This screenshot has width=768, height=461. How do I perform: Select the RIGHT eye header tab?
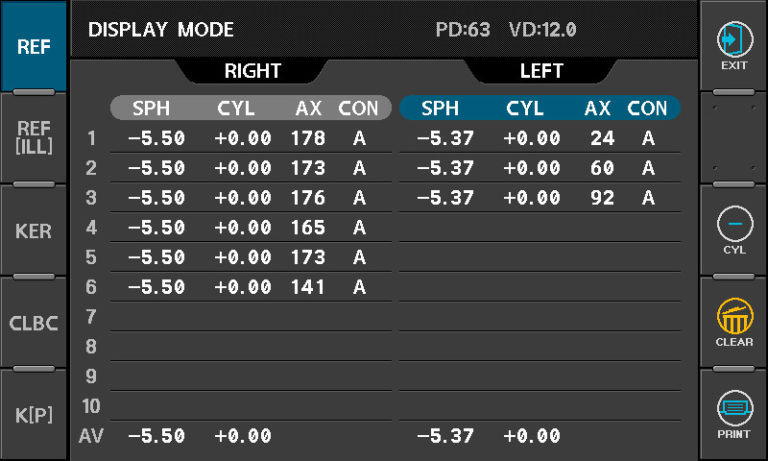coord(252,71)
